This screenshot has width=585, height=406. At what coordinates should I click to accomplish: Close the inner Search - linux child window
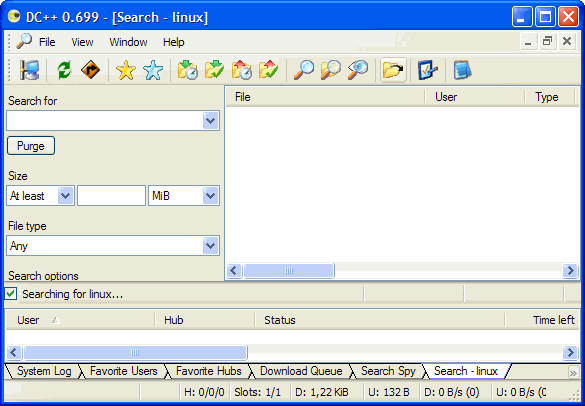[567, 42]
